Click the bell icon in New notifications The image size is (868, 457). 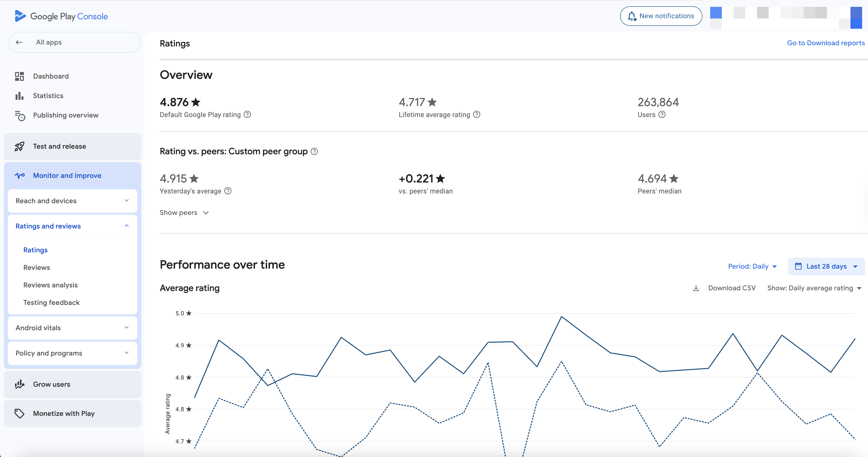[632, 16]
